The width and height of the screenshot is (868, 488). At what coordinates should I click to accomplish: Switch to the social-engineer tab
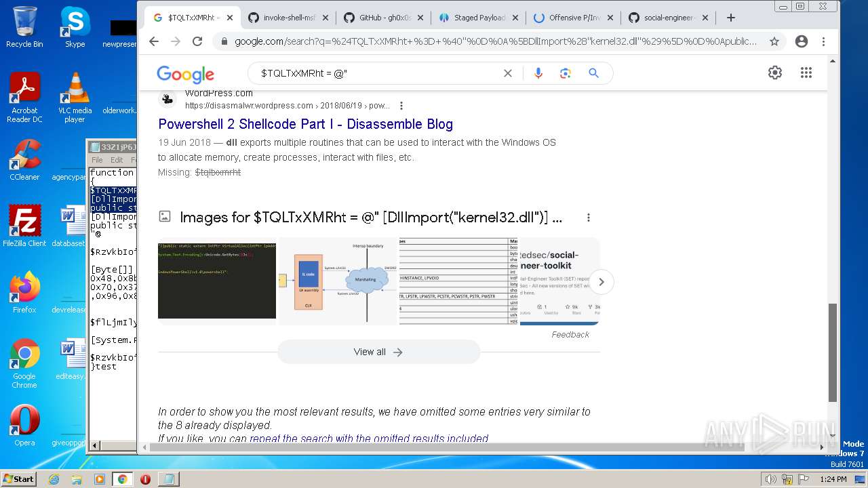(x=669, y=18)
